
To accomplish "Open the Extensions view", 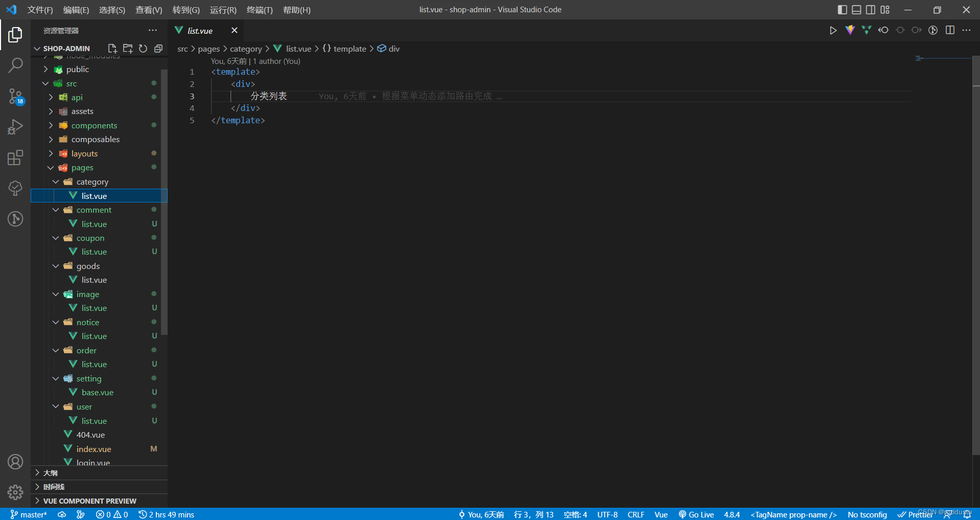I will click(15, 157).
